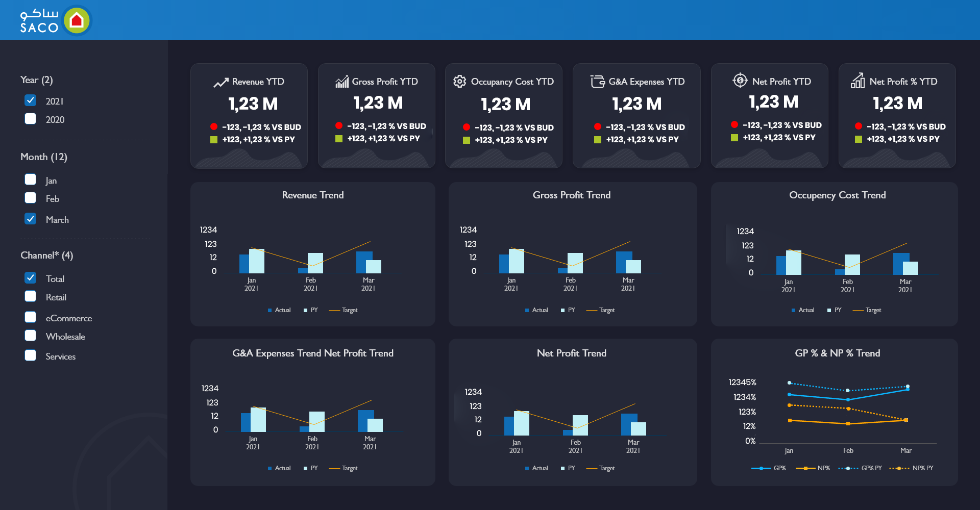Click red BUD indicator in Net Profit % YTD card
The image size is (980, 510).
(x=858, y=126)
